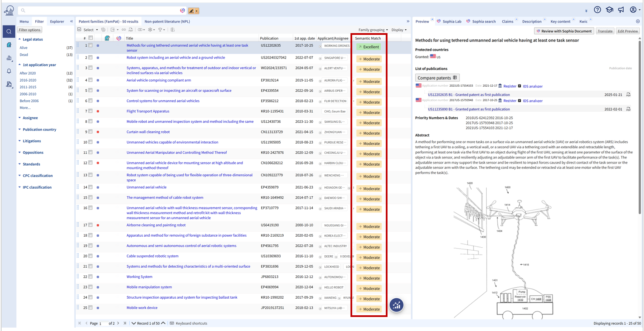This screenshot has height=331, width=644.
Task: Click the help question mark icon
Action: (x=597, y=10)
